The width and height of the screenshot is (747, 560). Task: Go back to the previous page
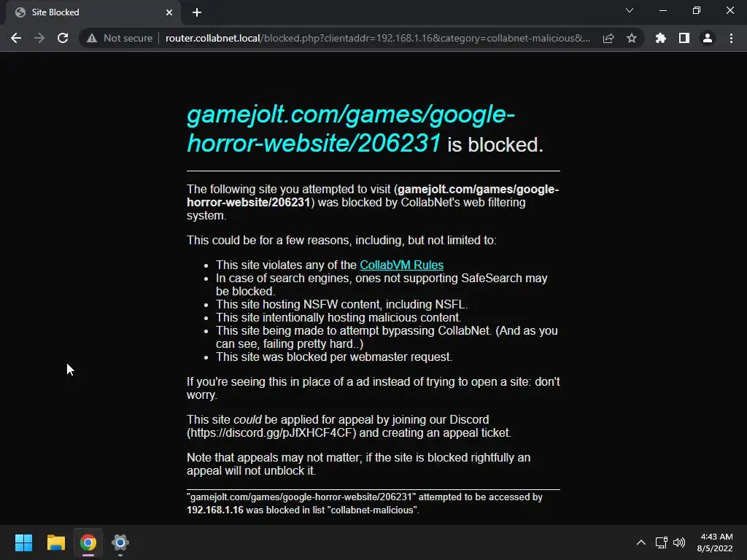16,38
